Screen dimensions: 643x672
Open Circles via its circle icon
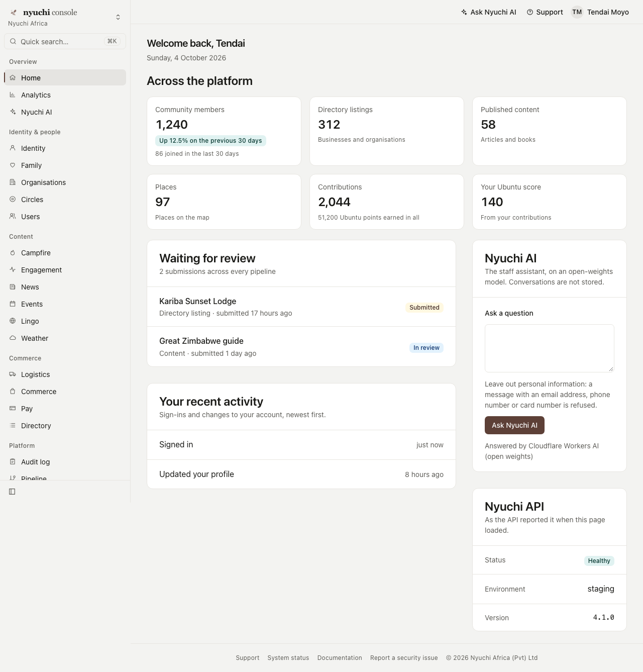point(13,200)
